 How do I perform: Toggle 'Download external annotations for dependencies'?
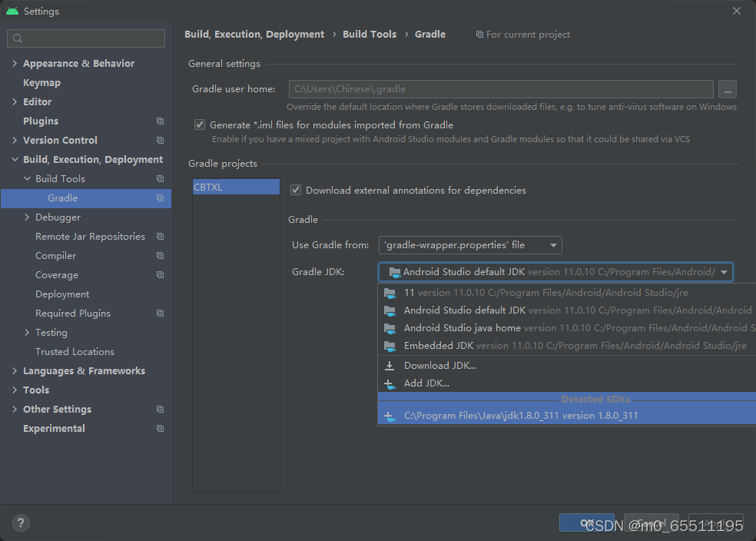point(297,190)
